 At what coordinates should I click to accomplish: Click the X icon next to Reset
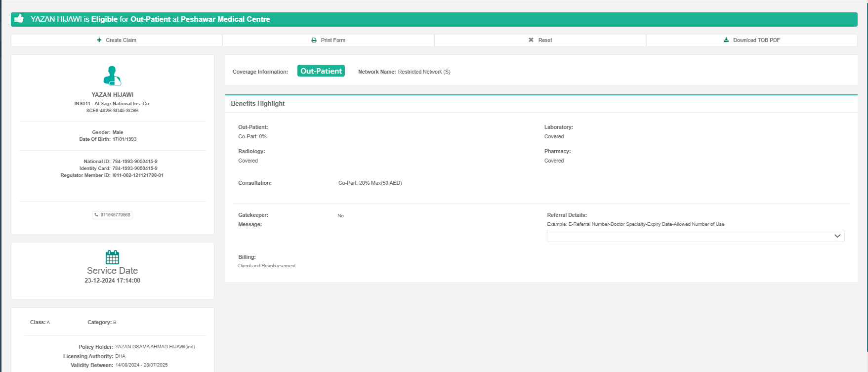click(x=531, y=40)
